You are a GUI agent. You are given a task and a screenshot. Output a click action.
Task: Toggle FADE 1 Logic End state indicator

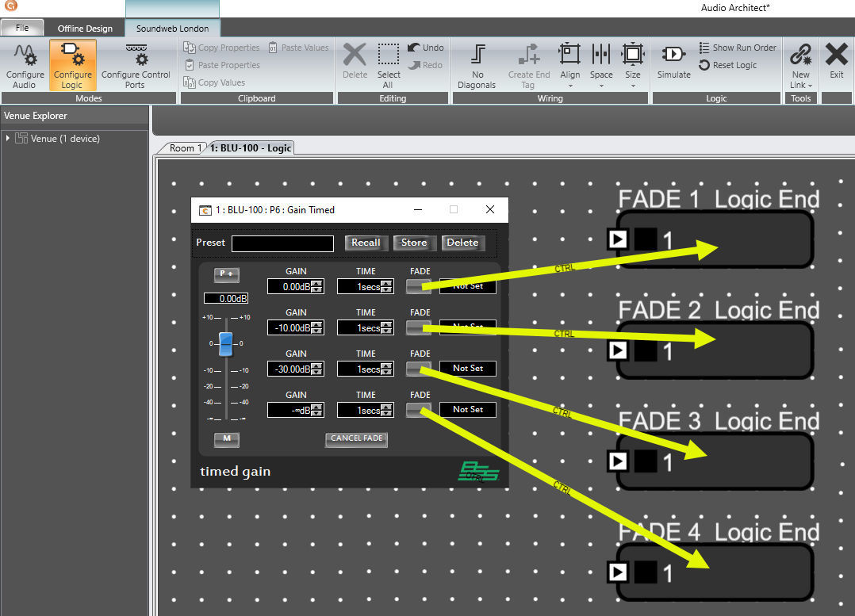click(x=646, y=239)
